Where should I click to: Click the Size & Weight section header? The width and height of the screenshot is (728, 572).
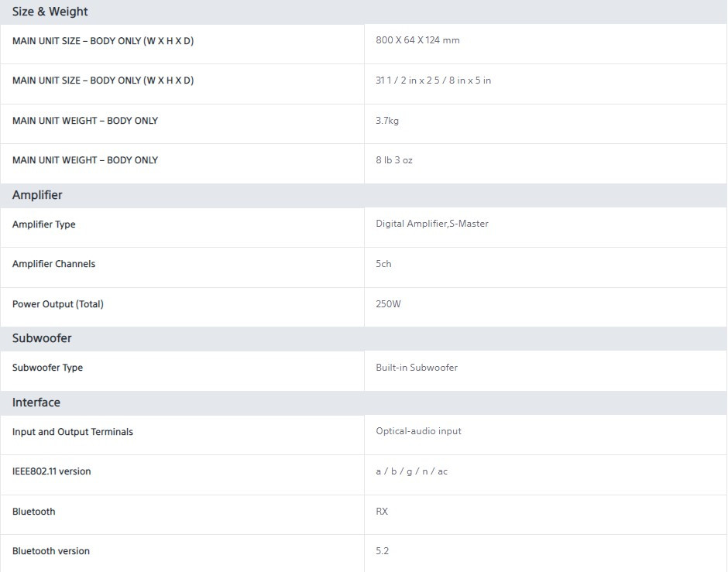(x=50, y=12)
